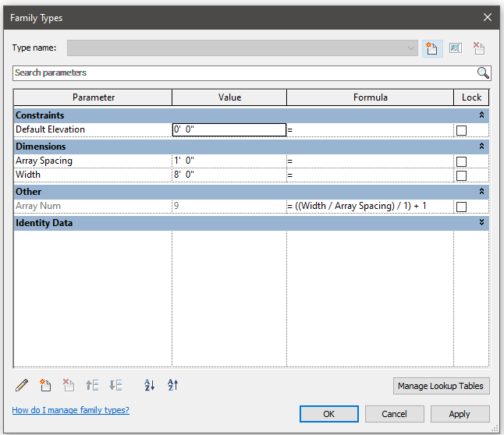This screenshot has width=504, height=435.
Task: Click the Array Spacing formula cell
Action: pos(370,161)
